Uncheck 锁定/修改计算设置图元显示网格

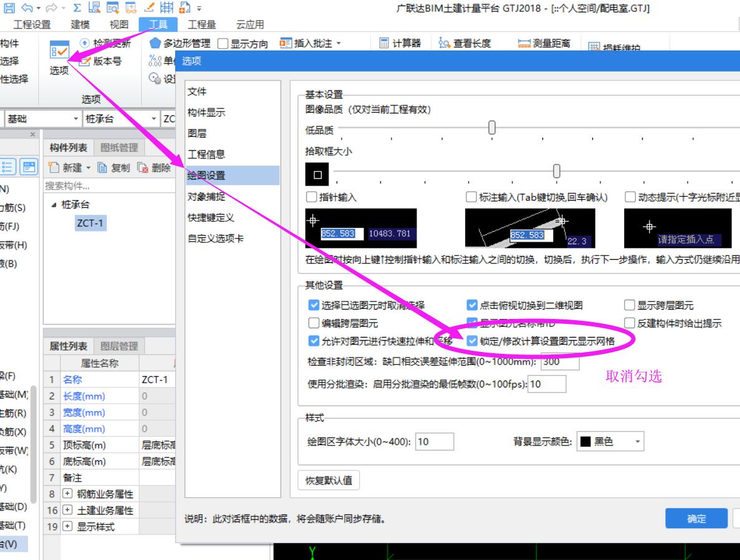point(472,341)
